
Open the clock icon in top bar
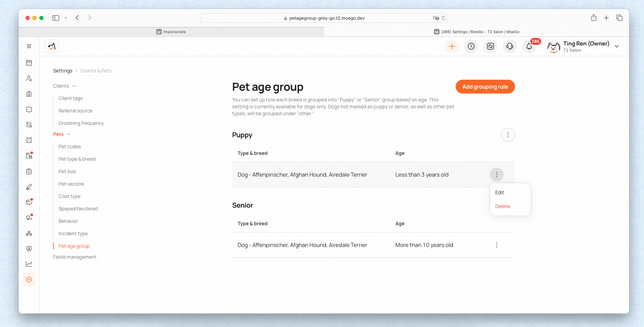[471, 46]
